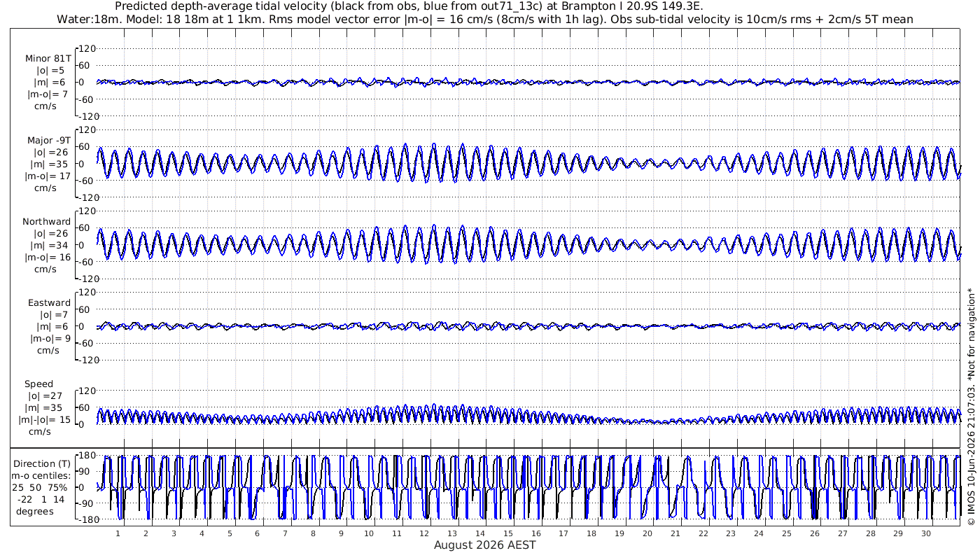Click date tick label 12 on x-axis

pyautogui.click(x=425, y=533)
